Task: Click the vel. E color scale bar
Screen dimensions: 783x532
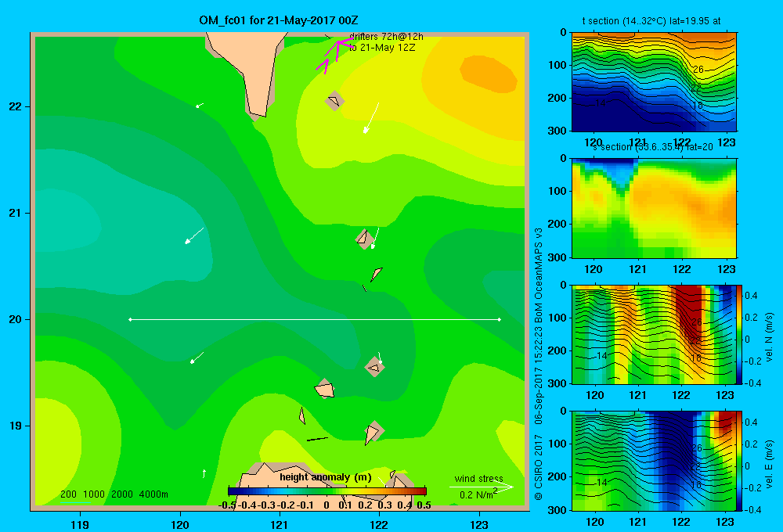Action: pos(740,461)
